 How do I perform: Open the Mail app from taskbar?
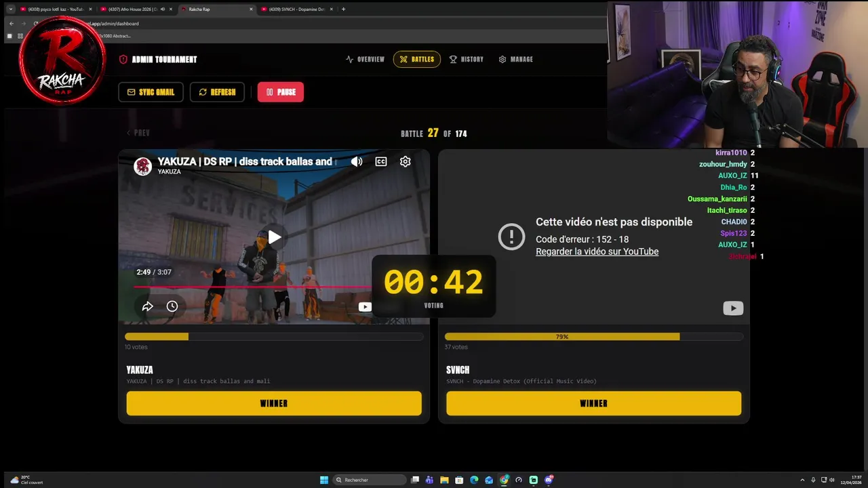pyautogui.click(x=489, y=480)
